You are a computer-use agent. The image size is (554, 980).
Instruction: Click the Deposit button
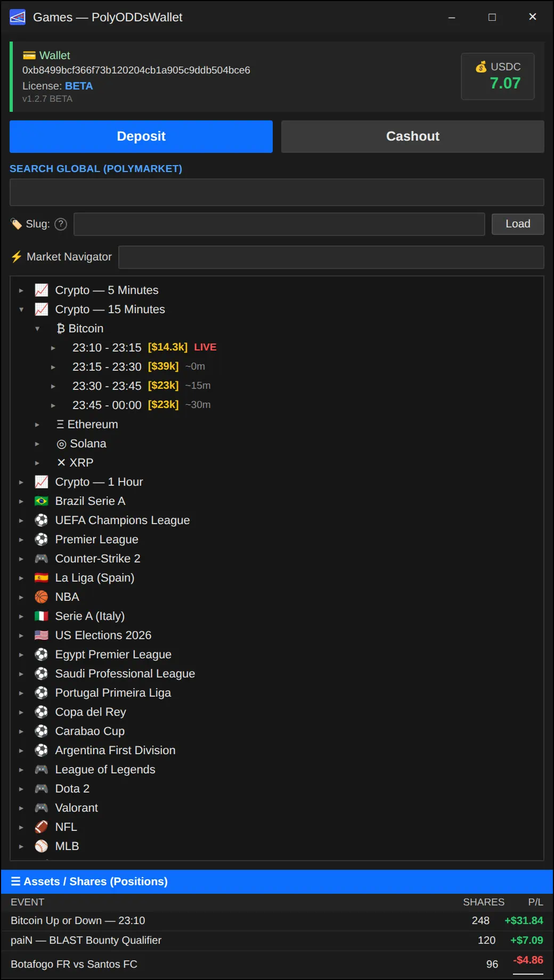(x=141, y=136)
